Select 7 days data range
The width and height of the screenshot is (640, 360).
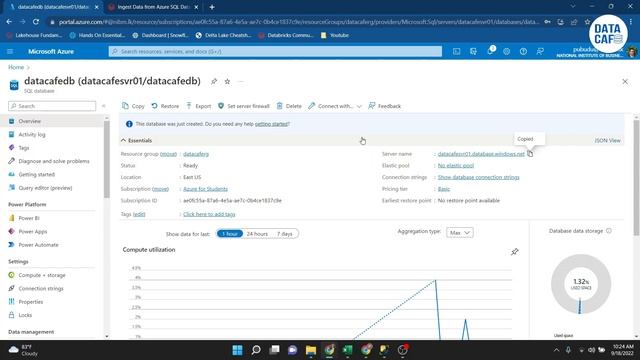[x=284, y=233]
